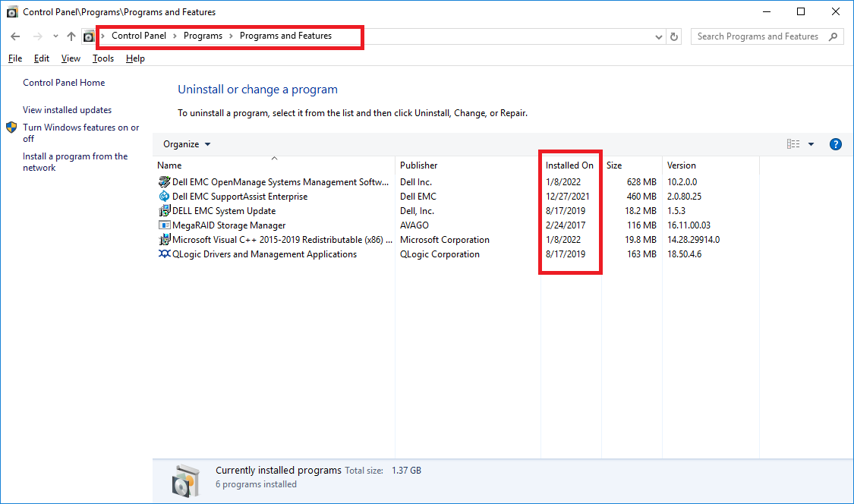Click the MegaRAID Storage Manager program icon
The width and height of the screenshot is (854, 504).
coord(164,225)
